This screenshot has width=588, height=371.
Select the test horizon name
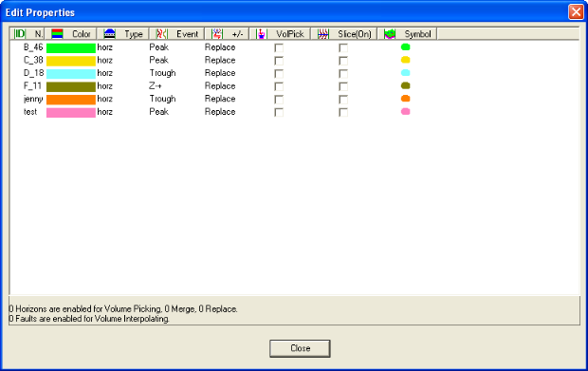[x=30, y=112]
